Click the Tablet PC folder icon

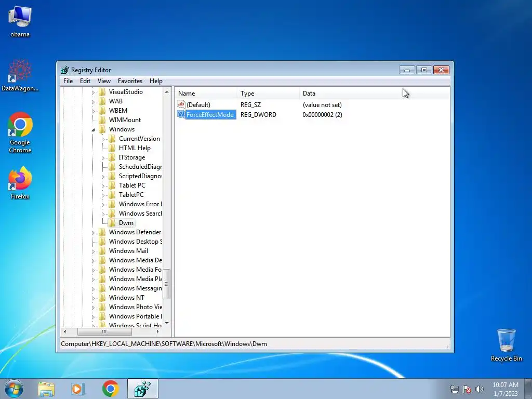[112, 185]
